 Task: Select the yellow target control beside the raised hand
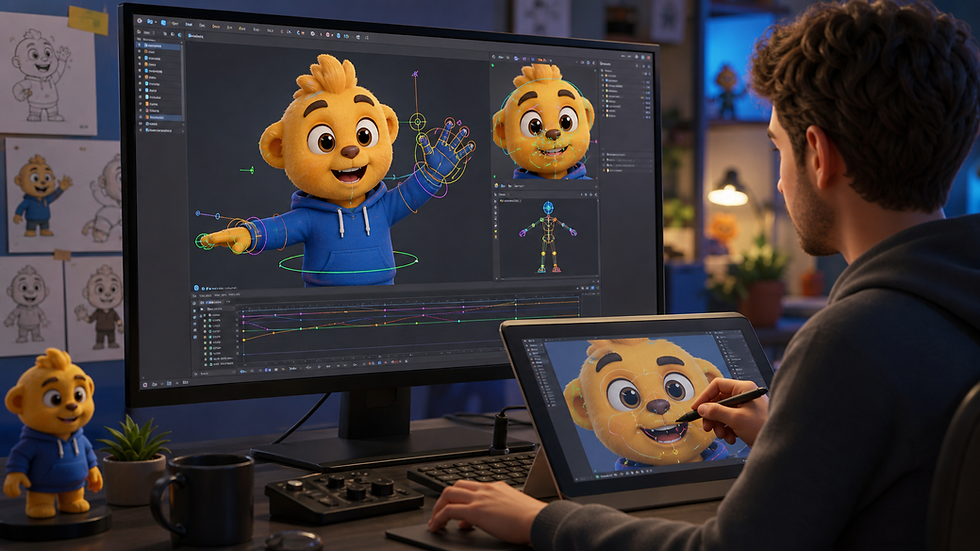pyautogui.click(x=417, y=121)
